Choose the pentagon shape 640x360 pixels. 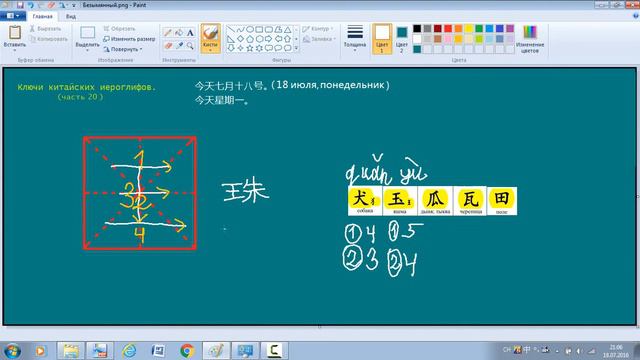(250, 39)
